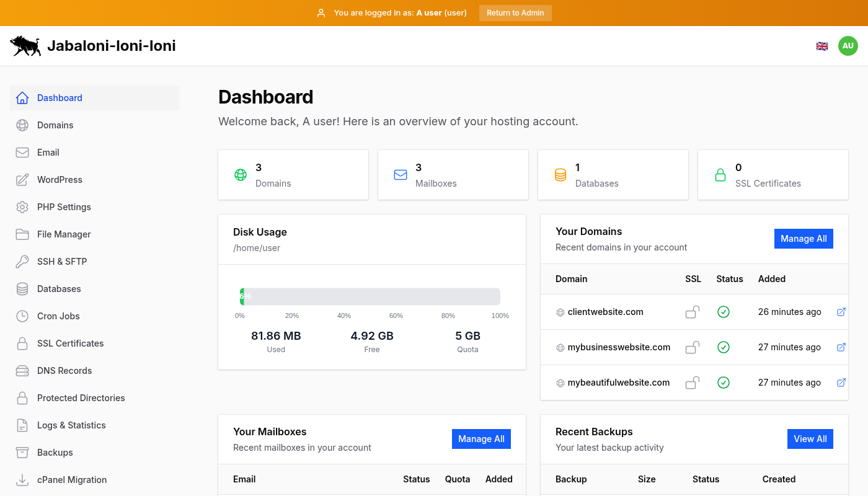Viewport: 868px width, 496px height.
Task: Click the WordPress pencil icon
Action: 22,179
